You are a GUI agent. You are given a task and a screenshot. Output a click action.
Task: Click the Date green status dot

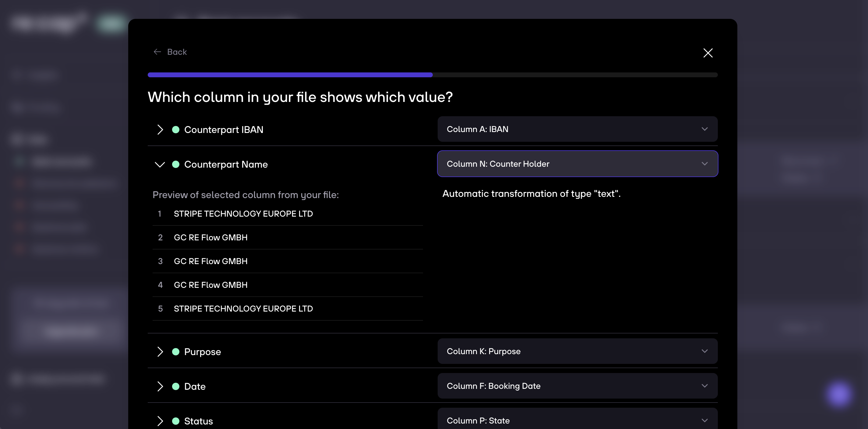pos(175,386)
